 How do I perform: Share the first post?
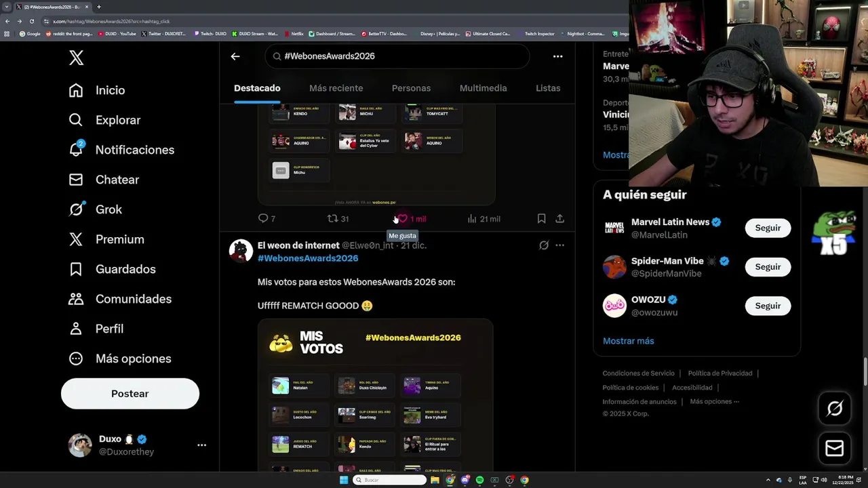click(x=559, y=218)
